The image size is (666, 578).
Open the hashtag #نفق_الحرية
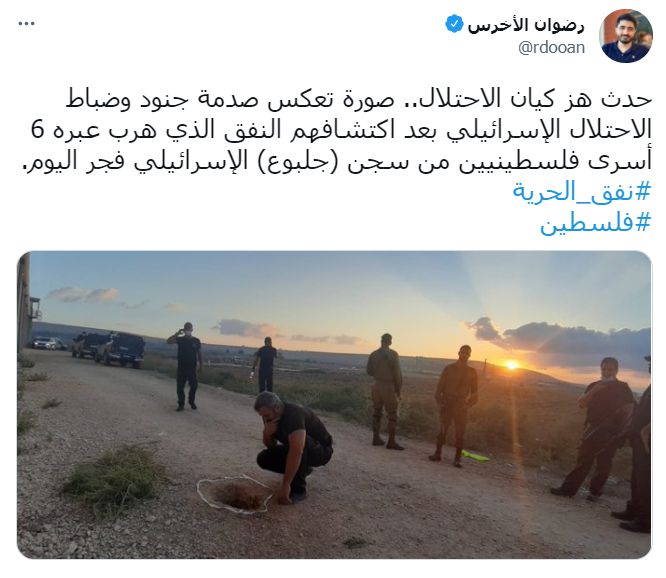pos(581,192)
